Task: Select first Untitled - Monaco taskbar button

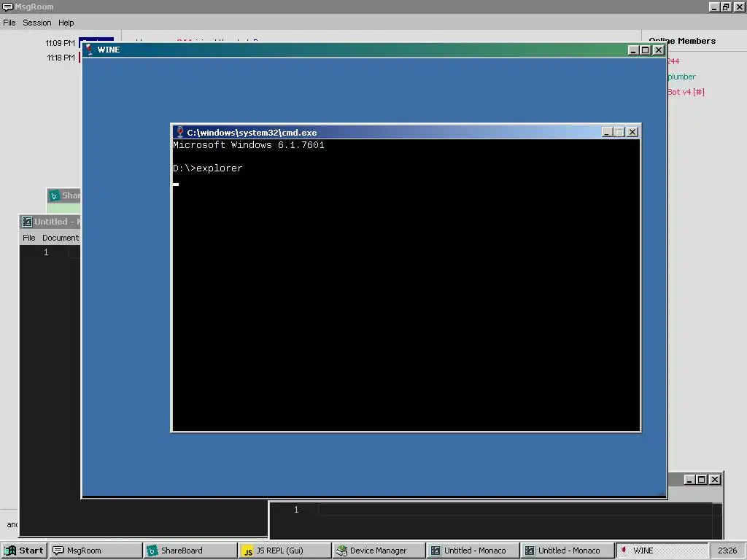Action: coord(473,551)
